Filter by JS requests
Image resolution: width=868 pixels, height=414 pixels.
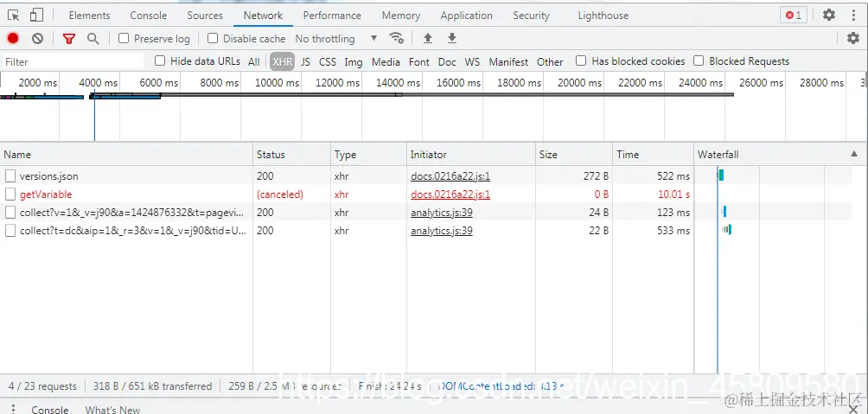[x=305, y=62]
